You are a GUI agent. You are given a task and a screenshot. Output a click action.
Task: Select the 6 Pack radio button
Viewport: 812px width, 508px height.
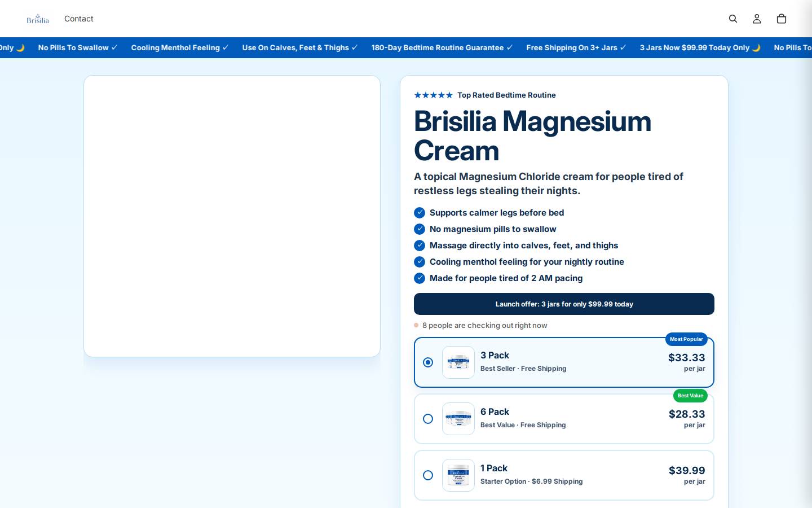point(428,419)
